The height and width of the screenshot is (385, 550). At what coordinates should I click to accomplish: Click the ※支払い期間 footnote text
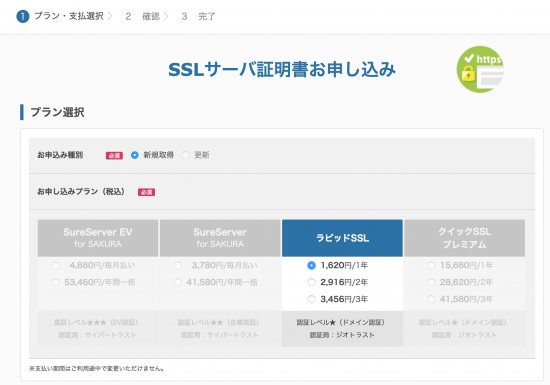point(97,369)
